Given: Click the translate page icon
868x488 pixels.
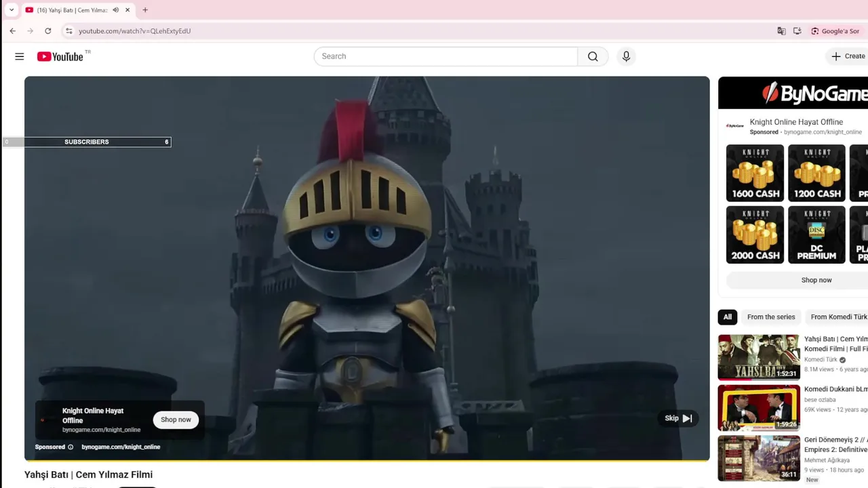Looking at the screenshot, I should pos(781,31).
